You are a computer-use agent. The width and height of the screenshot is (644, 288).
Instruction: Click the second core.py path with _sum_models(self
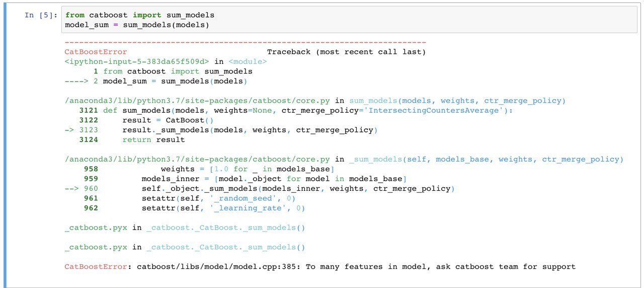point(344,159)
